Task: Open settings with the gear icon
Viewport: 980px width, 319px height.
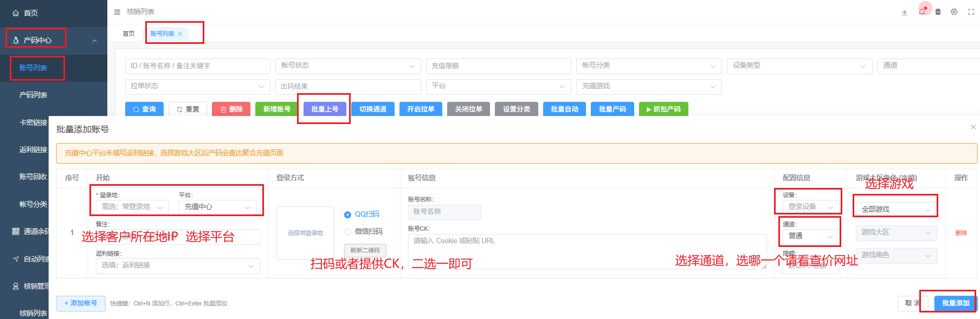Action: click(x=955, y=12)
